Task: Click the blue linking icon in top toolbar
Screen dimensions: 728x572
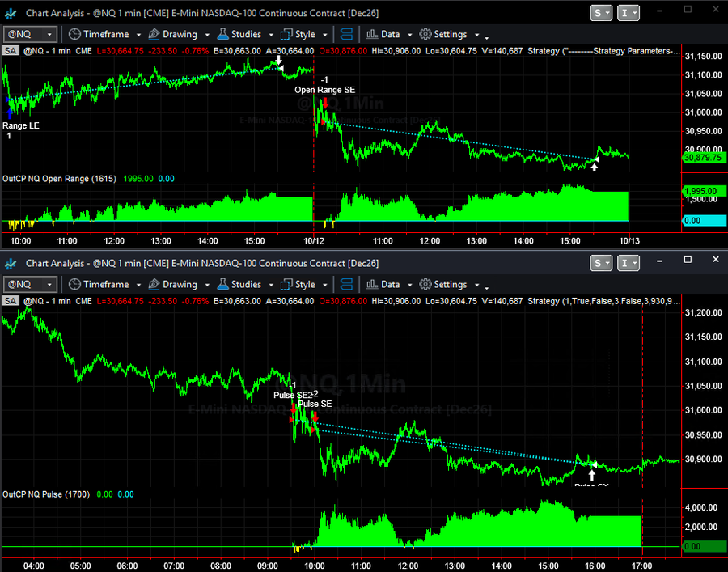Action: [x=346, y=34]
